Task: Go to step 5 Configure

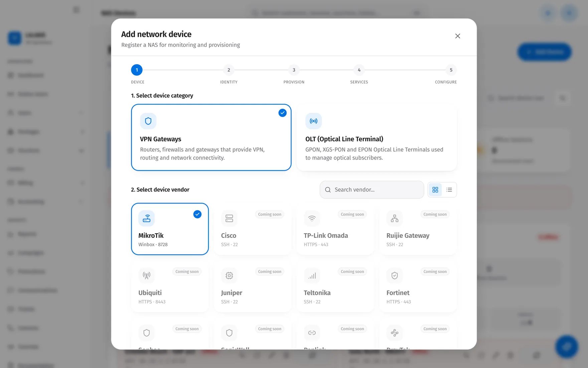Action: point(451,70)
